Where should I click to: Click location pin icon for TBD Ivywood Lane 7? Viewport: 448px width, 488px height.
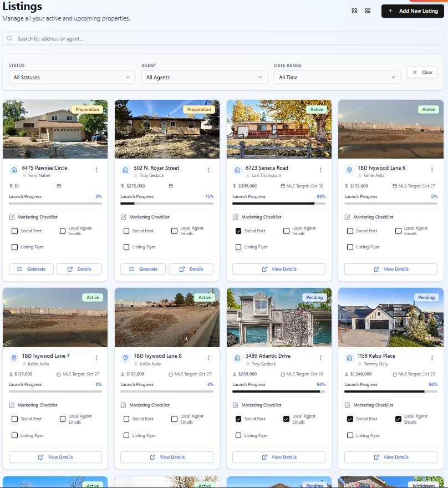click(x=14, y=358)
